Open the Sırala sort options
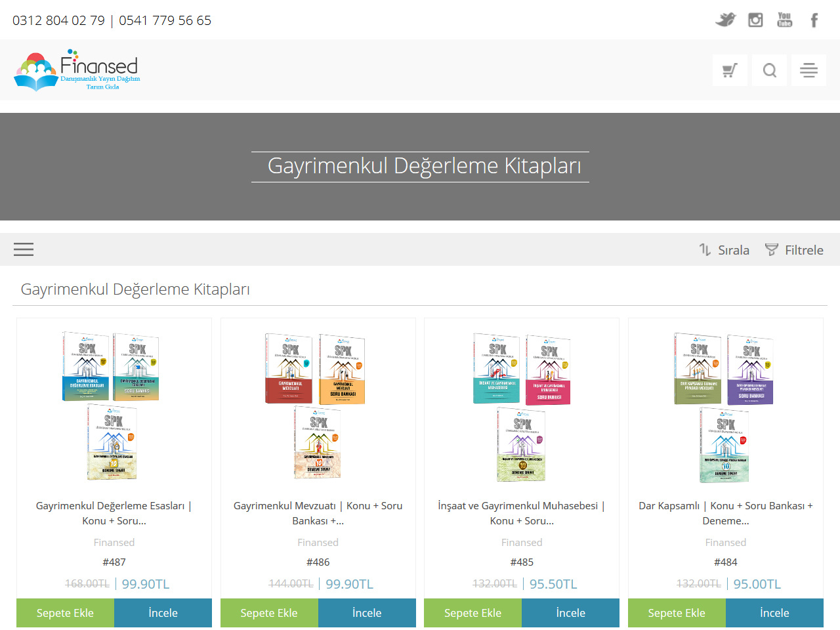840x630 pixels. [724, 250]
